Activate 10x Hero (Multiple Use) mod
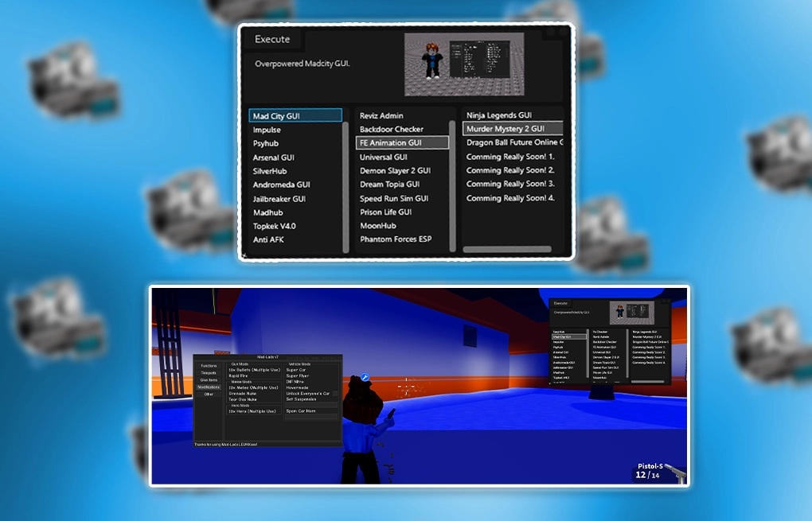This screenshot has height=521, width=812. tap(252, 411)
